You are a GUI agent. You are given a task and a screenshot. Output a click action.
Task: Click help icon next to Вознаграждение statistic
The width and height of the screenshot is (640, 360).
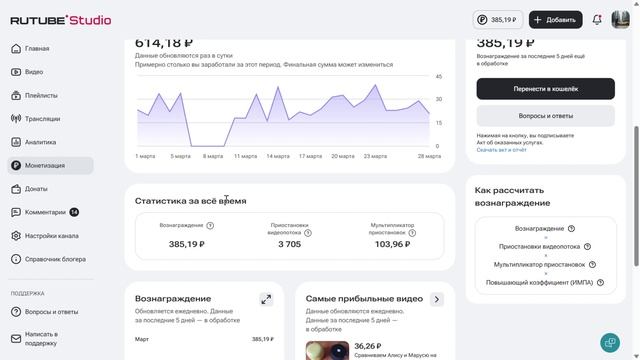[210, 225]
